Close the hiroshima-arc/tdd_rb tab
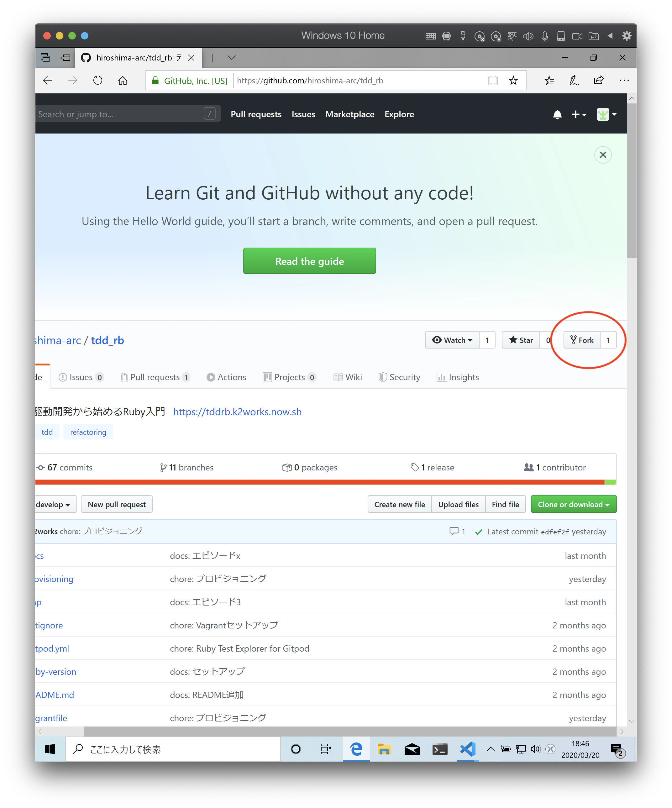This screenshot has height=808, width=672. pyautogui.click(x=191, y=58)
